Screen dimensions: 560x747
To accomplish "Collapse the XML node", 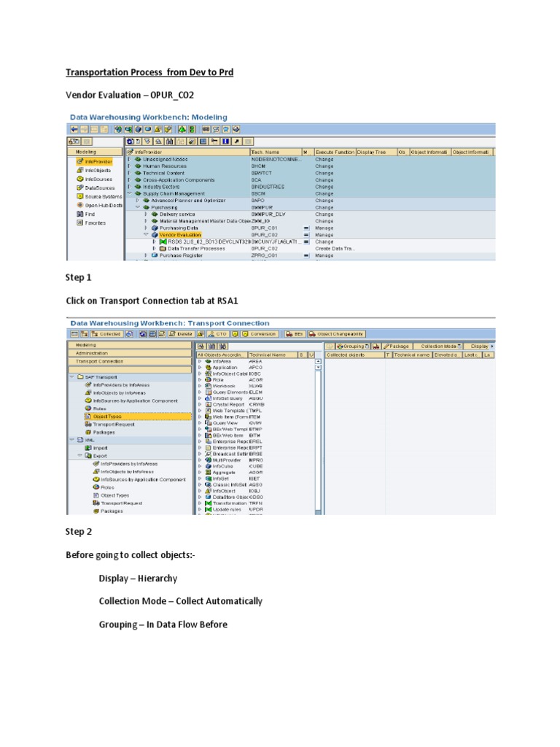I will 72,440.
